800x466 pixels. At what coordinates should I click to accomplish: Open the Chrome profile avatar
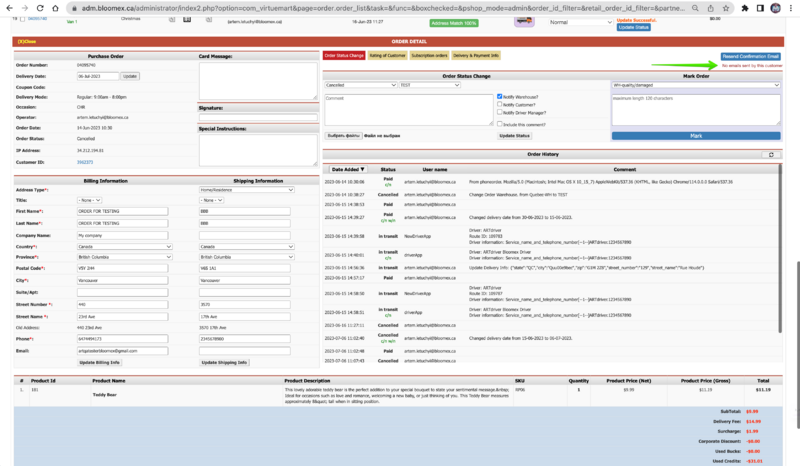(x=776, y=8)
